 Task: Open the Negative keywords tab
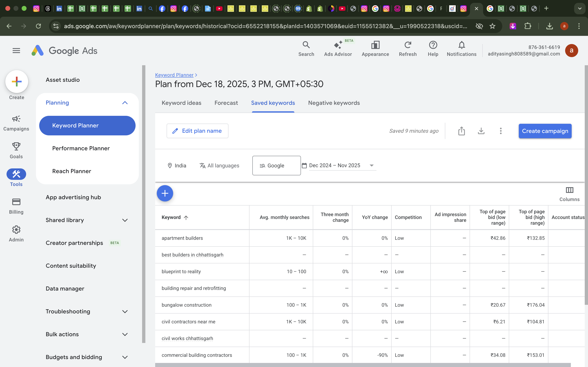(x=334, y=103)
